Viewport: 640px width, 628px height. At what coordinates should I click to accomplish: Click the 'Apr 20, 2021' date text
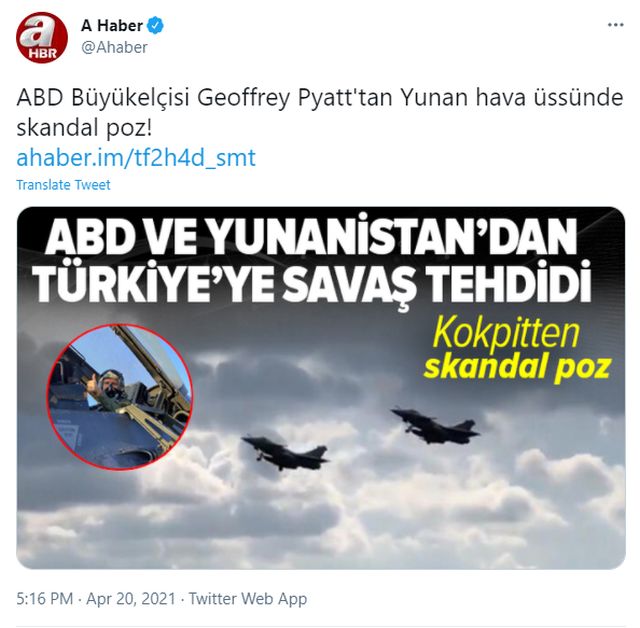[x=131, y=599]
